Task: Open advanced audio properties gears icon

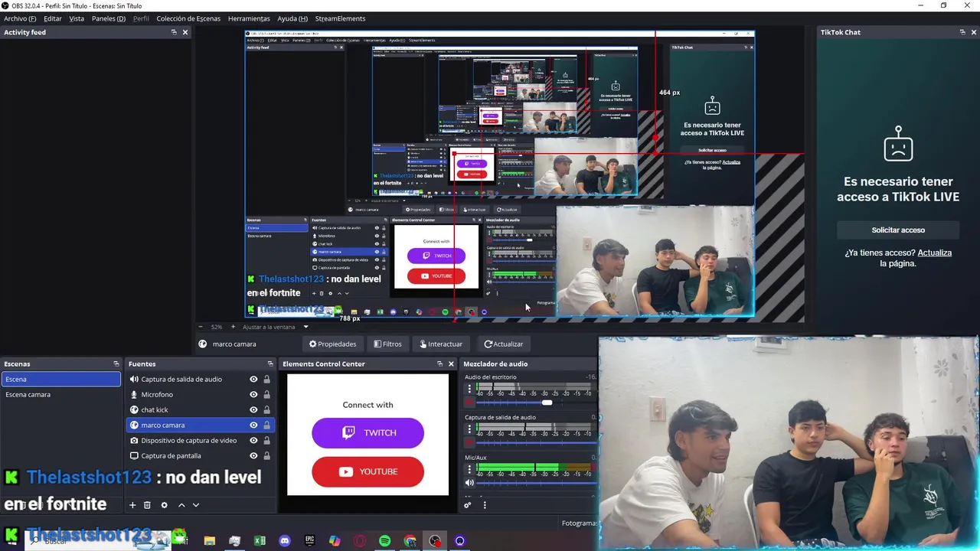Action: tap(468, 505)
